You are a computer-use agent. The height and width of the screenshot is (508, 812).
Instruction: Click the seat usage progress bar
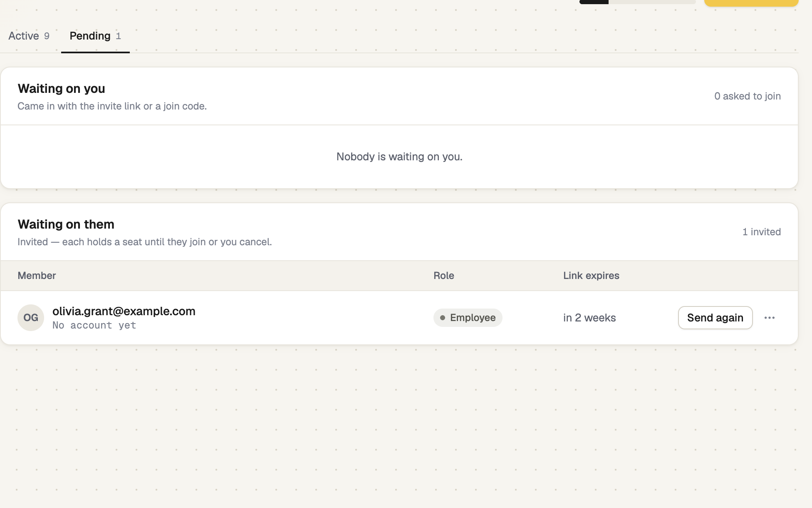(x=637, y=2)
